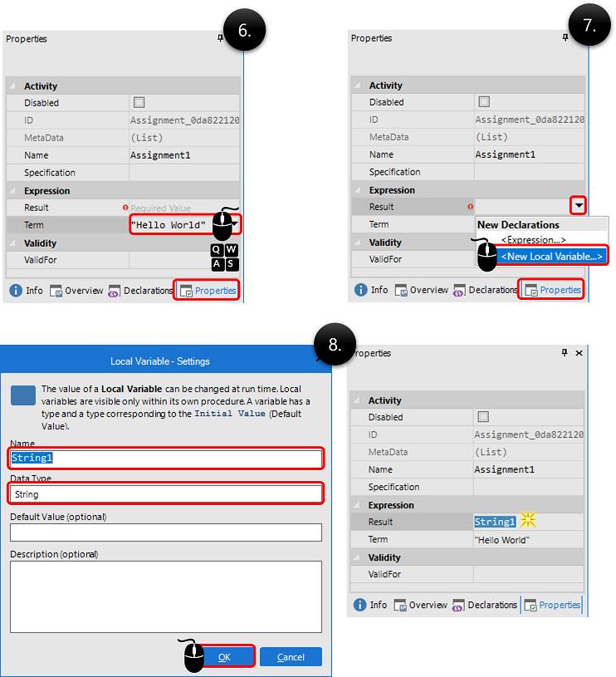Click the Default Value (optional) input field
The height and width of the screenshot is (677, 616).
click(x=166, y=532)
